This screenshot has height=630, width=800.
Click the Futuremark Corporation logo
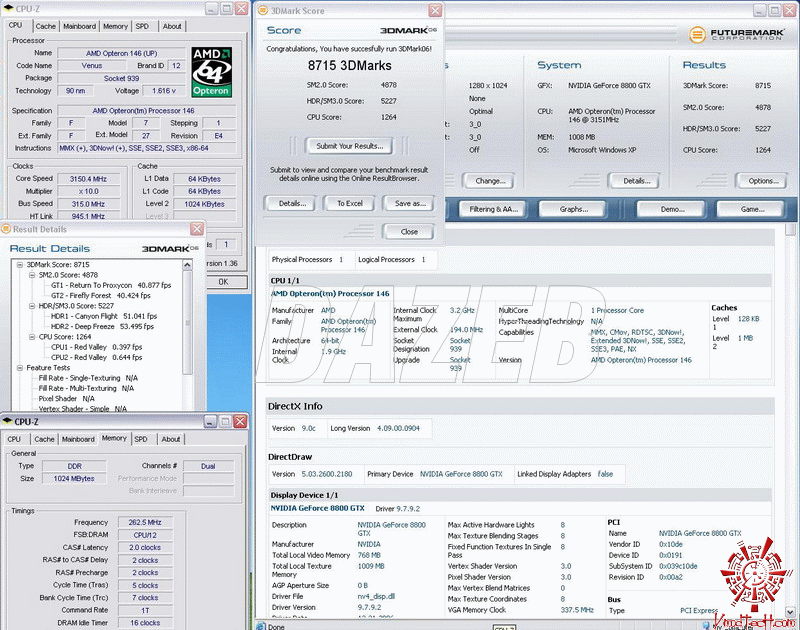pyautogui.click(x=737, y=35)
